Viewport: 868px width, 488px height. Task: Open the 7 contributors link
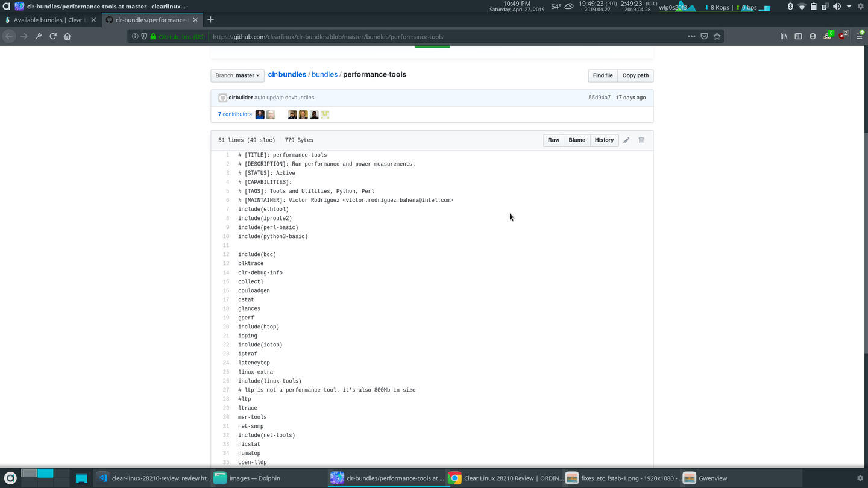234,114
